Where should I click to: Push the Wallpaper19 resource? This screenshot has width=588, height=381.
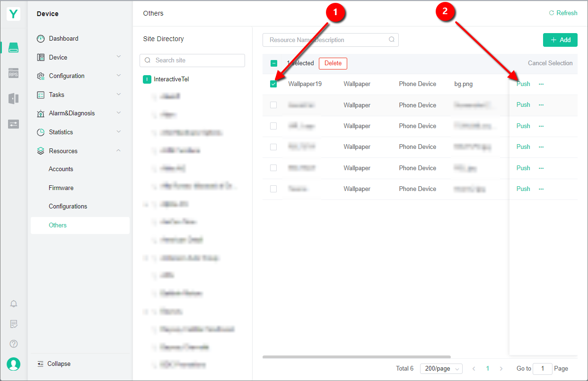click(523, 84)
